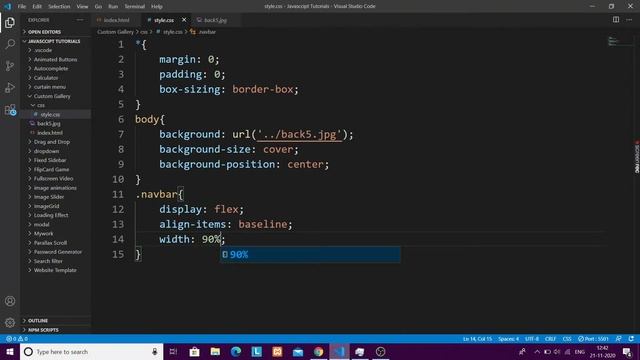Open the Explorer view in activity bar
Viewport: 640px width, 360px height.
[x=10, y=22]
